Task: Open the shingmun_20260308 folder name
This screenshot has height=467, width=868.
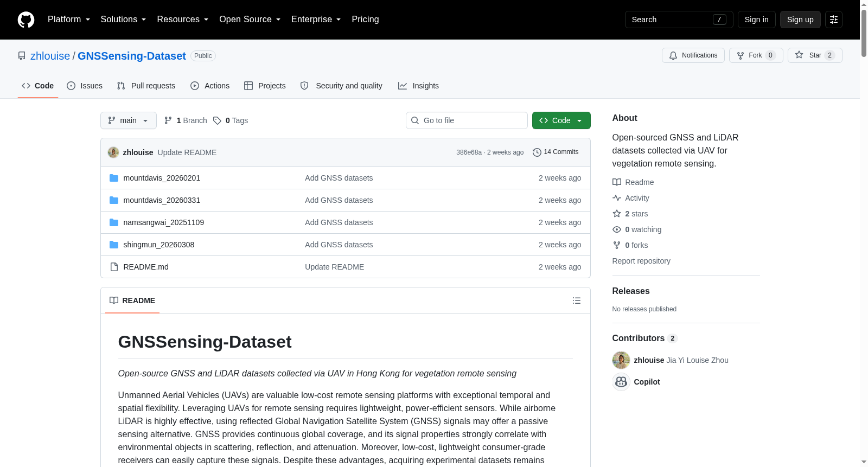Action: point(159,245)
